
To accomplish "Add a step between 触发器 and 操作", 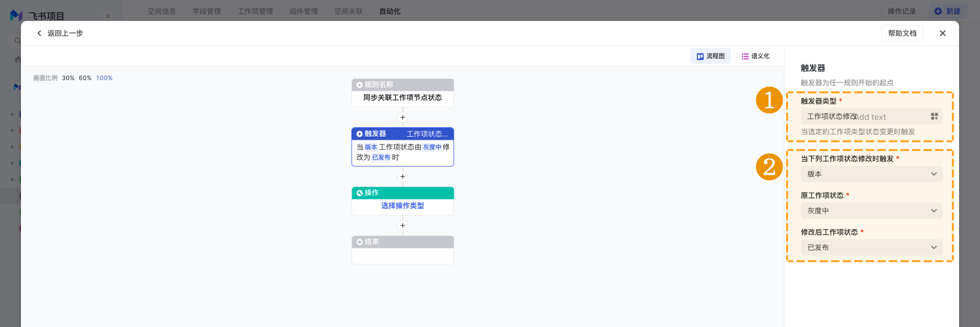I will pyautogui.click(x=402, y=177).
